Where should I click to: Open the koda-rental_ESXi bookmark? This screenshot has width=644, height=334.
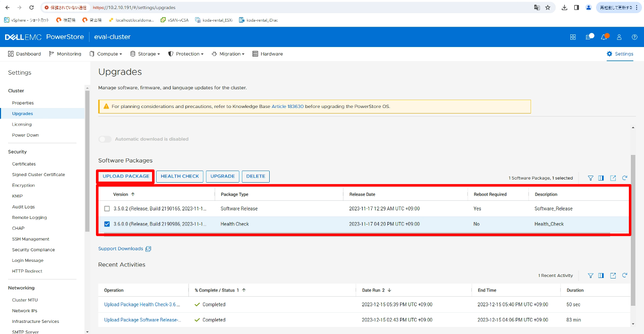point(214,20)
